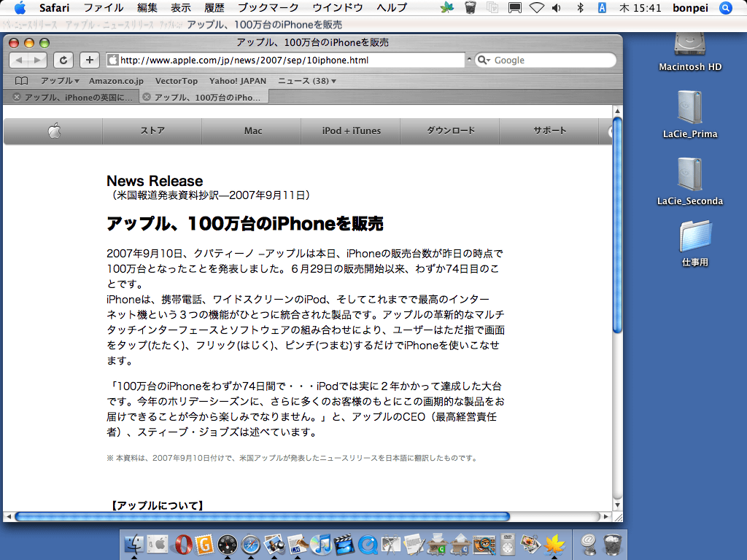Close the 100万台のiPho… tab
This screenshot has height=560, width=747.
coord(147,97)
